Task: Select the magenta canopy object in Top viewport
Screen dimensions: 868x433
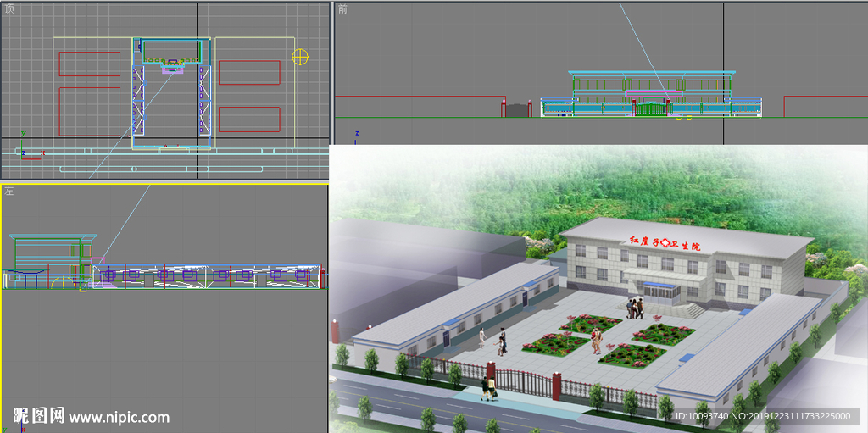Action: point(173,69)
